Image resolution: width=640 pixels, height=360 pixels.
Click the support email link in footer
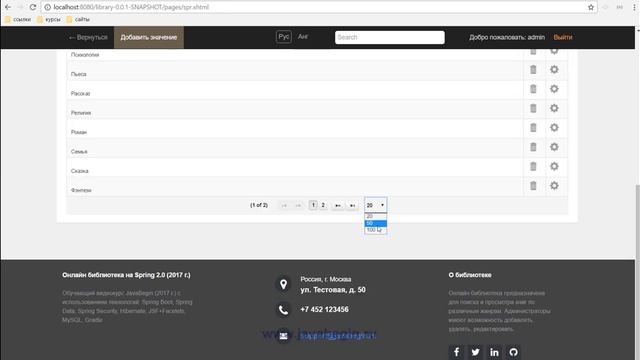pyautogui.click(x=337, y=336)
